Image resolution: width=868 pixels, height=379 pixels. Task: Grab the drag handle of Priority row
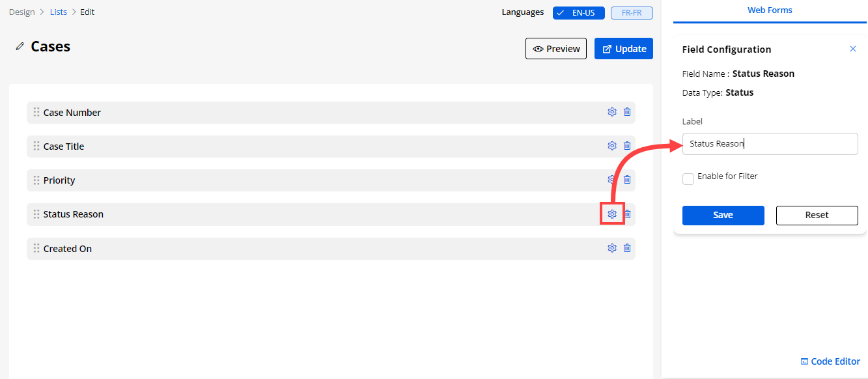coord(36,180)
